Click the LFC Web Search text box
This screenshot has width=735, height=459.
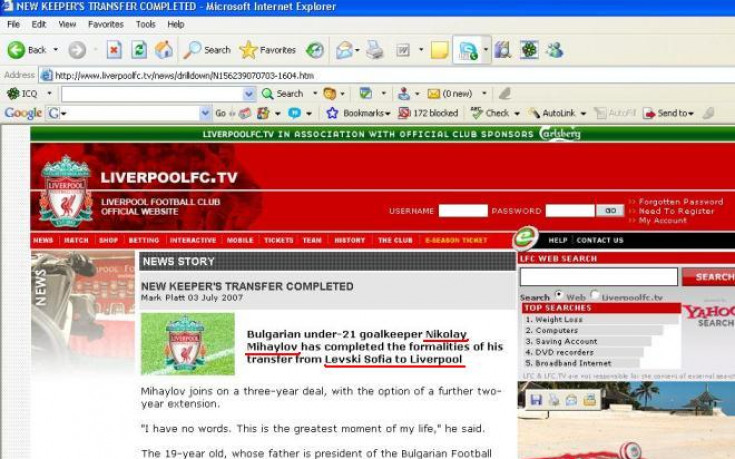[599, 277]
